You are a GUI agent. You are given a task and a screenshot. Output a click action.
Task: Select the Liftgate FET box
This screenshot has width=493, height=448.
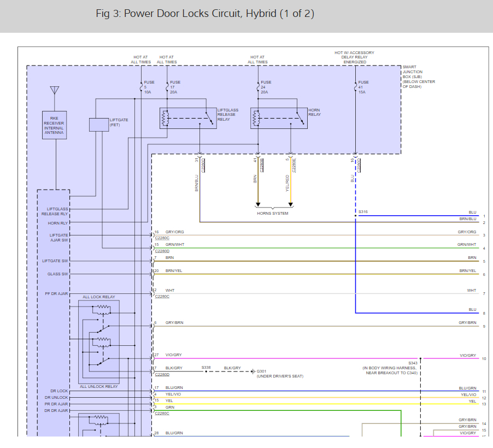[99, 124]
